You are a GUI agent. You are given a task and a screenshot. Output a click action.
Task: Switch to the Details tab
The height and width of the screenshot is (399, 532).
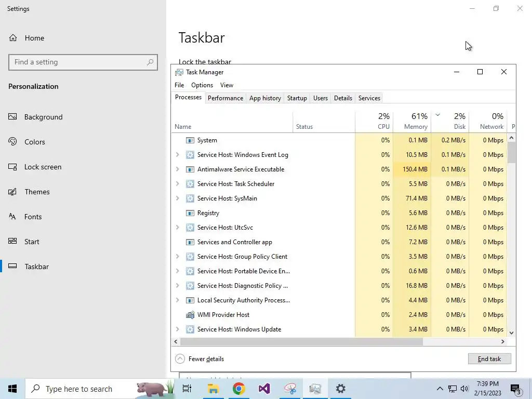point(343,98)
